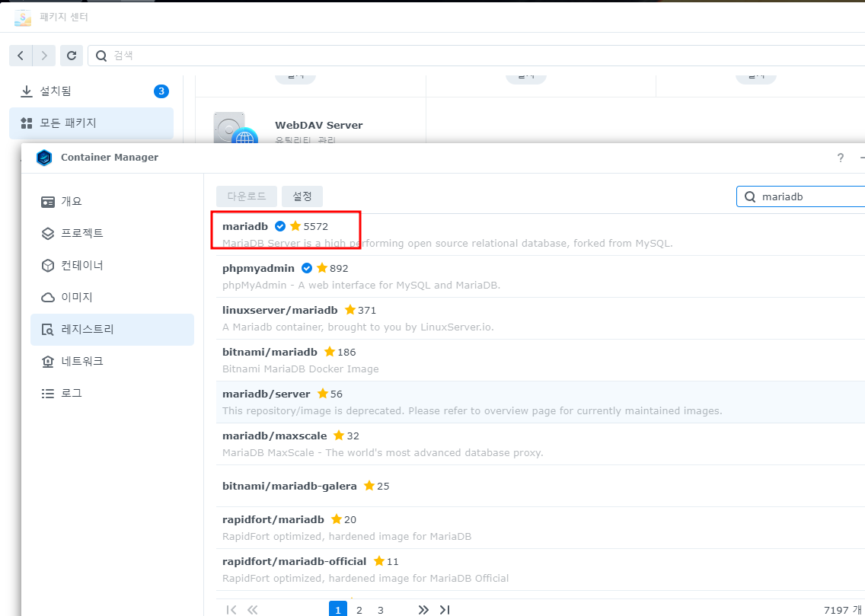This screenshot has width=865, height=616.
Task: Click the star icon beside 5572
Action: coord(295,226)
